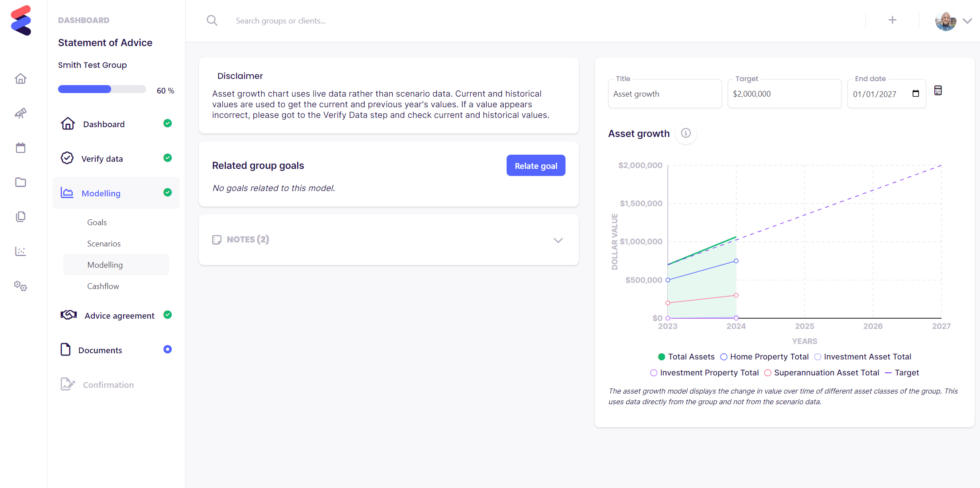
Task: Click the Relate goal button
Action: point(535,166)
